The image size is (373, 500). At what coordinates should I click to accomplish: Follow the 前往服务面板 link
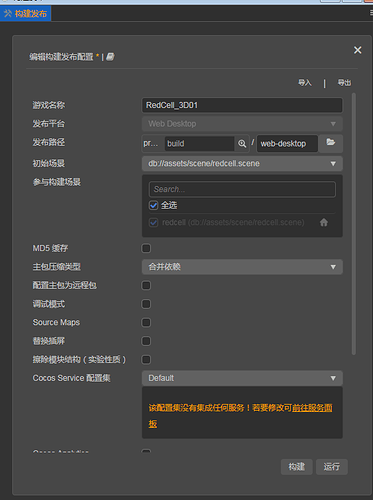(312, 408)
